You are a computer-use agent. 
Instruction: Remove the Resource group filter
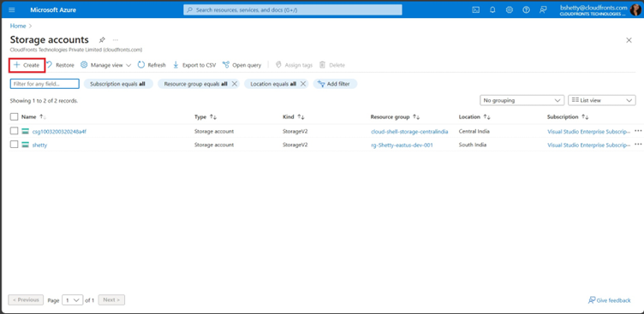234,84
